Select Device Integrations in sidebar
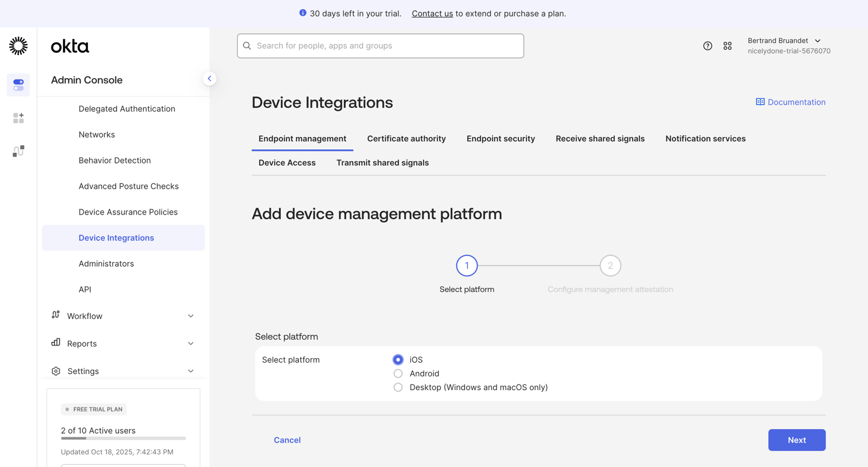868x467 pixels. coord(123,238)
